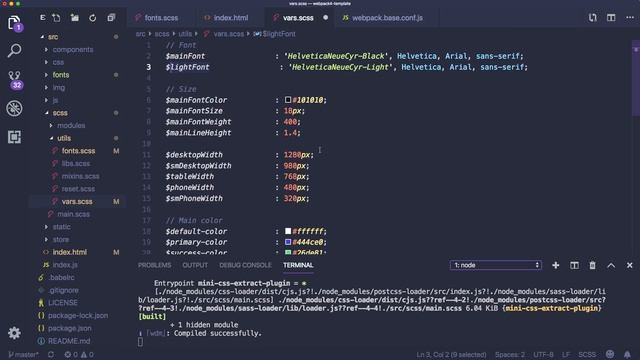The height and width of the screenshot is (360, 640).
Task: Kill terminal with trash icon
Action: coord(593,265)
